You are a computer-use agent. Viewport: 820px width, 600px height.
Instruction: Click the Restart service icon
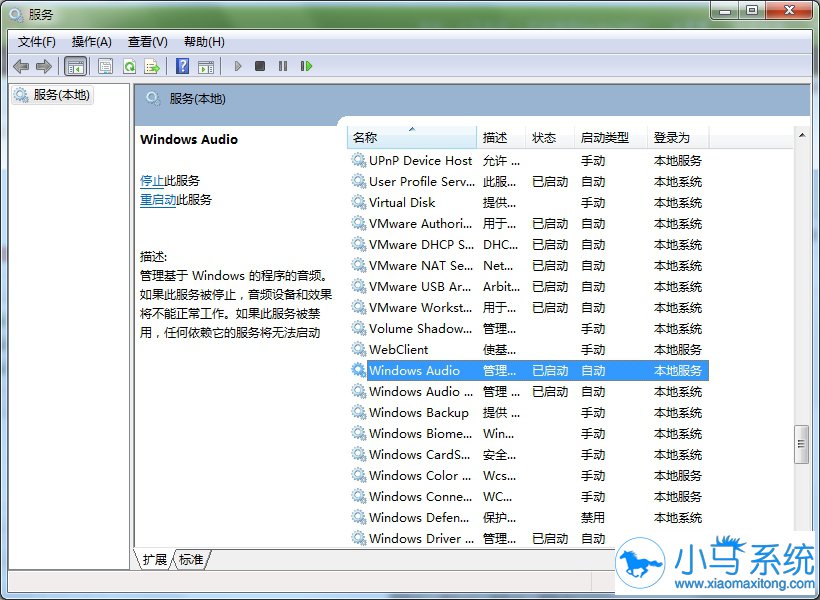(306, 66)
